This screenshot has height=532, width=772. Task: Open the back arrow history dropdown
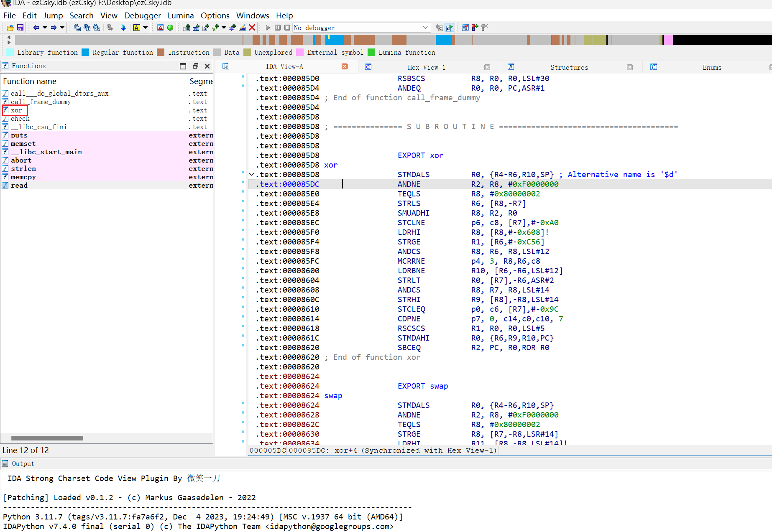point(45,28)
